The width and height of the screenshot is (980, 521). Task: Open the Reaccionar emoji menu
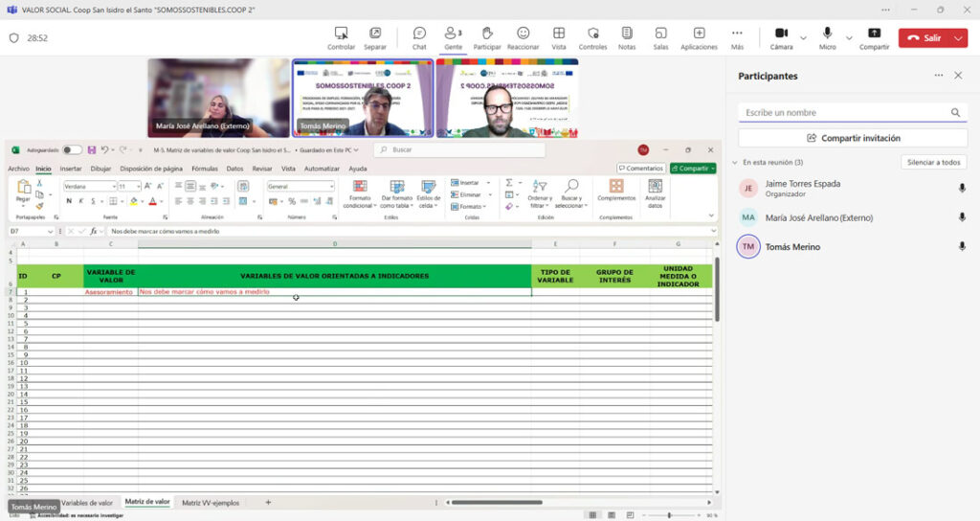tap(523, 37)
